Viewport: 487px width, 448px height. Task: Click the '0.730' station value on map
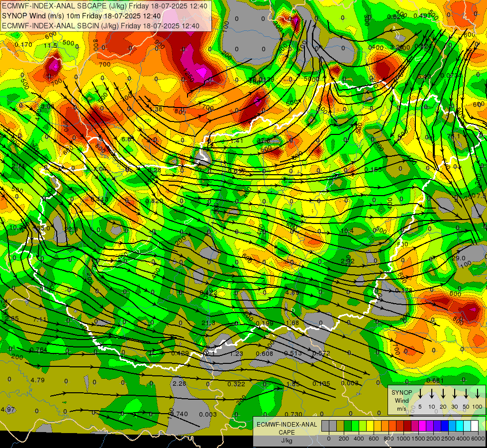[x=293, y=414]
